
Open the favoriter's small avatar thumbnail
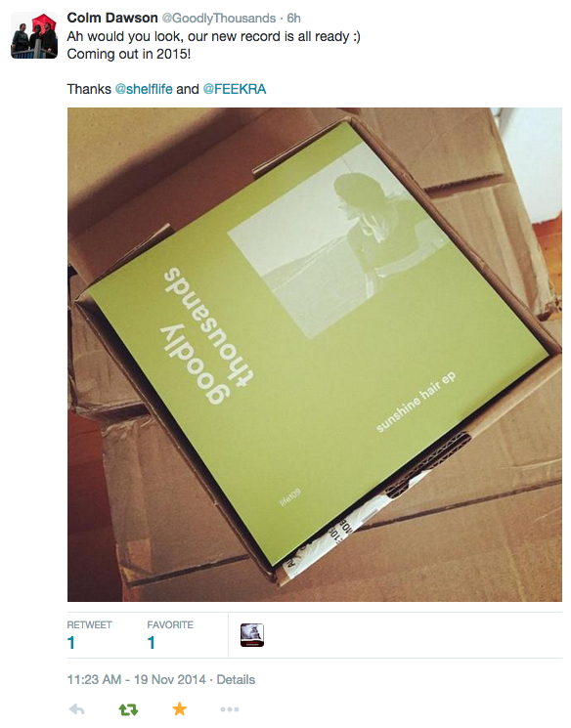pos(252,635)
